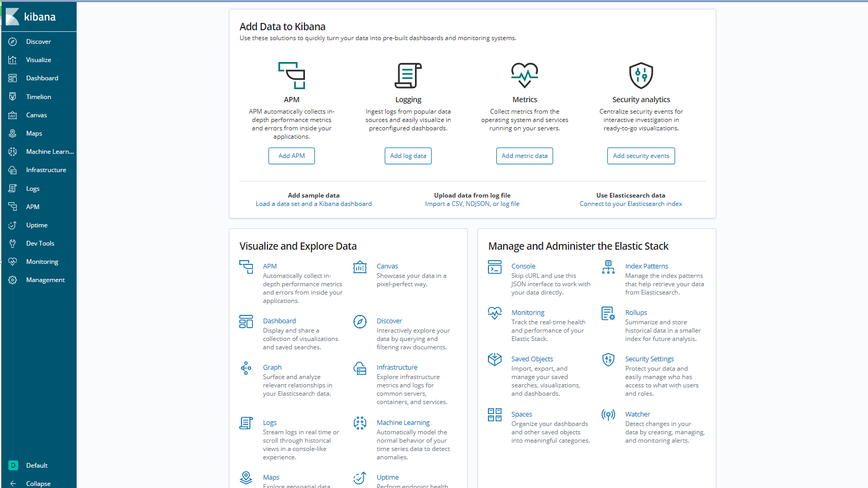
Task: Open Management gear icon in sidebar
Action: pyautogui.click(x=13, y=280)
